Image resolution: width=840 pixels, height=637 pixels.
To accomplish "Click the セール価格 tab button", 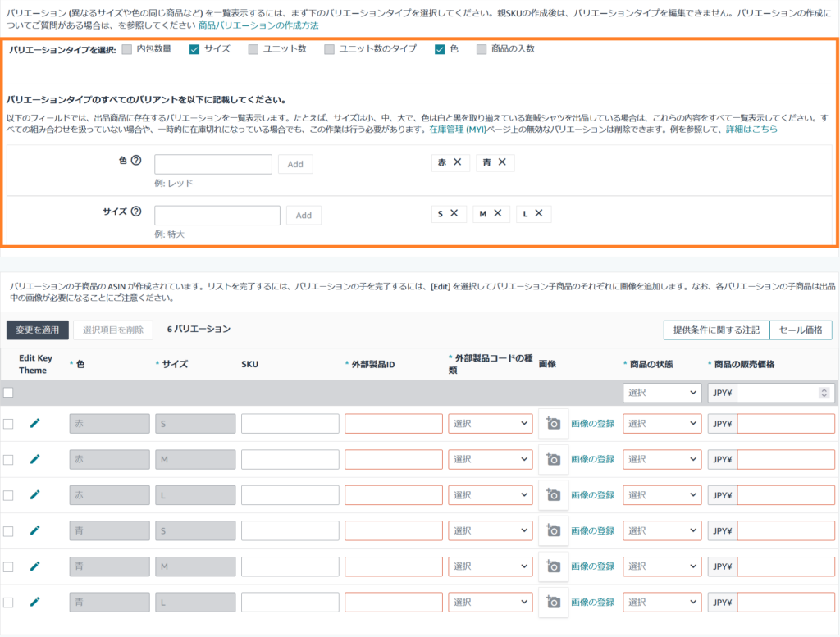I will [801, 330].
